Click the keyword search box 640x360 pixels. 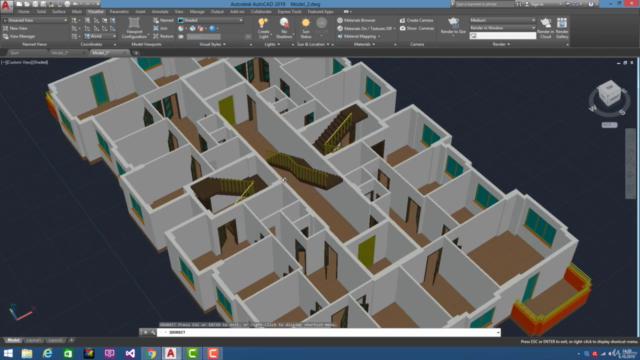[484, 4]
